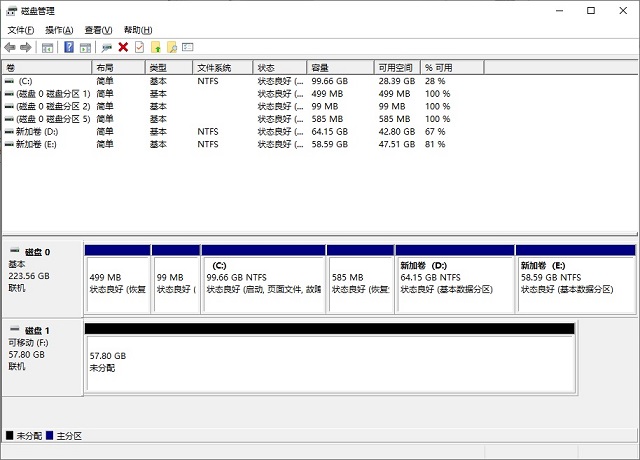Image resolution: width=640 pixels, height=460 pixels.
Task: Open the 文件(F) menu
Action: [20, 30]
